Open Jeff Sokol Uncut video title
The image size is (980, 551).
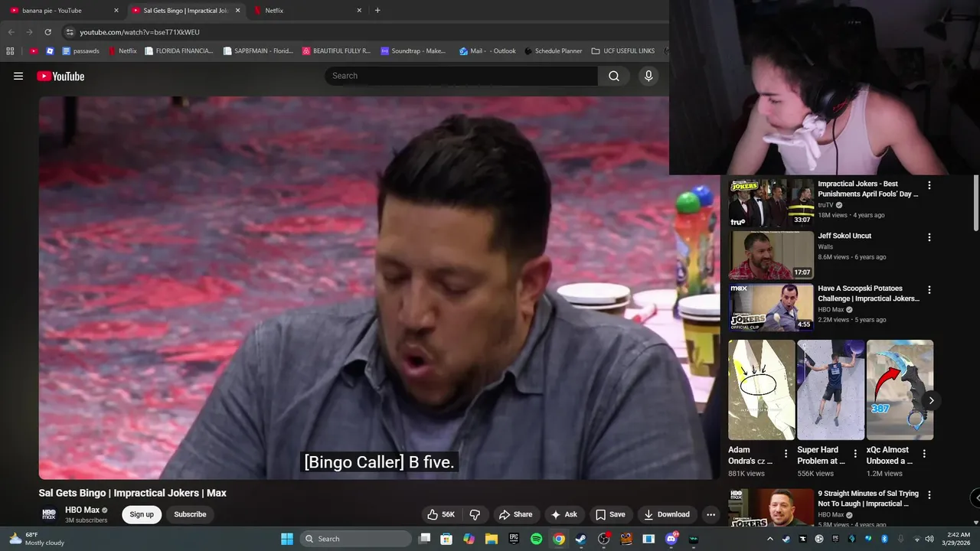844,236
